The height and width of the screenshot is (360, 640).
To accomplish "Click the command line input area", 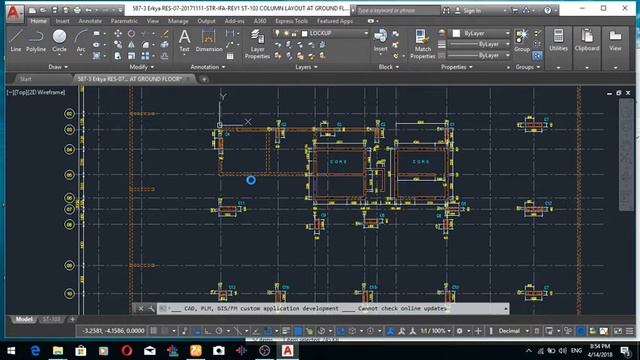I will (x=333, y=309).
